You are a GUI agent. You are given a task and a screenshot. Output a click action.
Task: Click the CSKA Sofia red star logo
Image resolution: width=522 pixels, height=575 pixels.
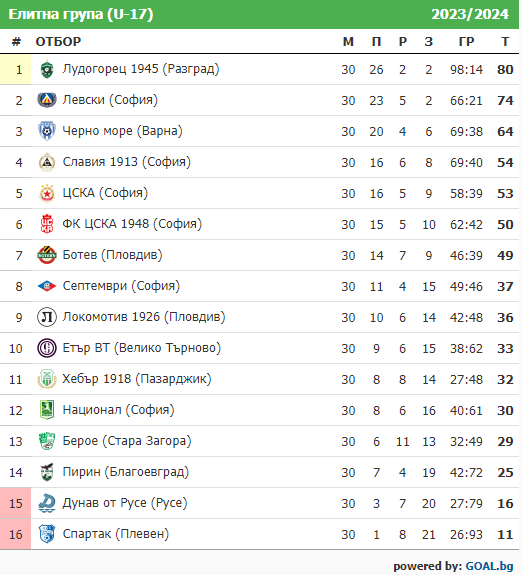[47, 193]
